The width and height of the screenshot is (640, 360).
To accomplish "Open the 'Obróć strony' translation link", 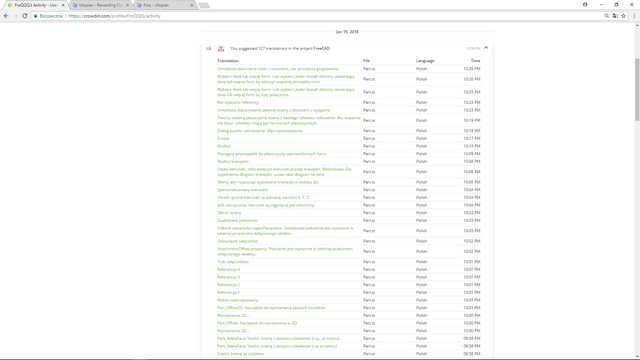I will point(229,213).
